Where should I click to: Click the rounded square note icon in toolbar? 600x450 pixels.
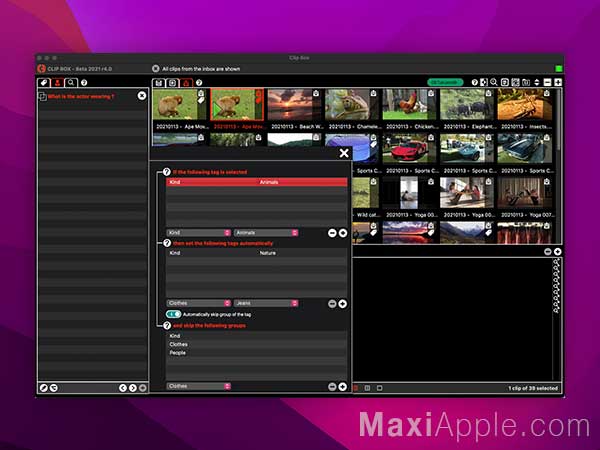pyautogui.click(x=505, y=82)
